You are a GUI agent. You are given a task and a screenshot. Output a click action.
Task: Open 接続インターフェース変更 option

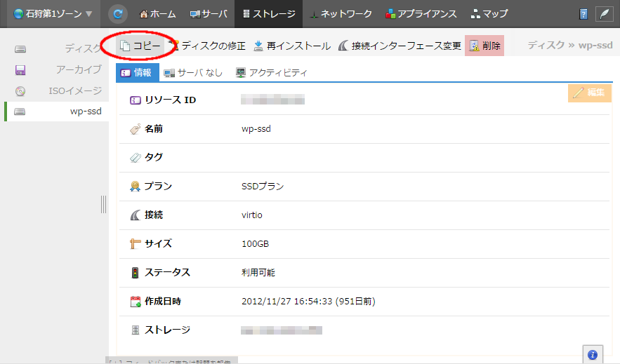(399, 46)
